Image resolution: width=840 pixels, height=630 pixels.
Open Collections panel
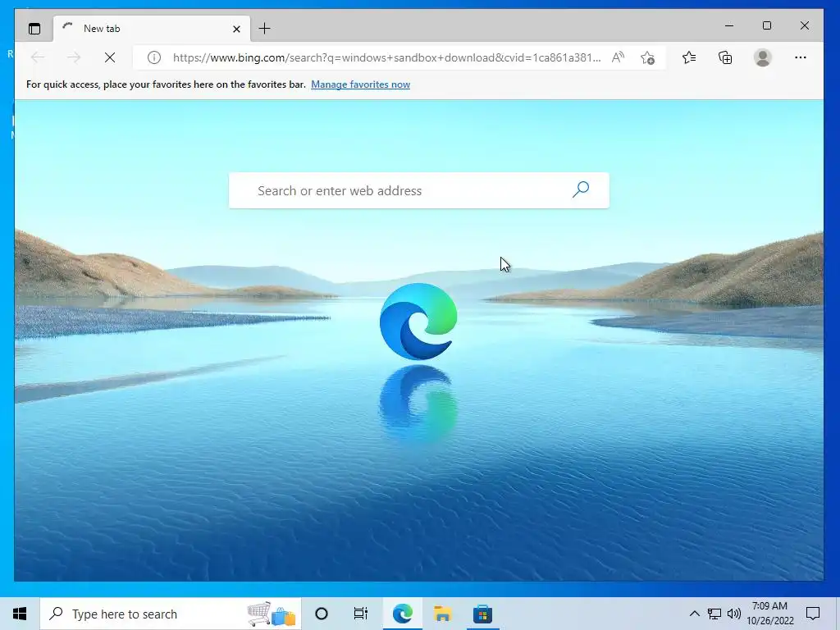coord(725,57)
